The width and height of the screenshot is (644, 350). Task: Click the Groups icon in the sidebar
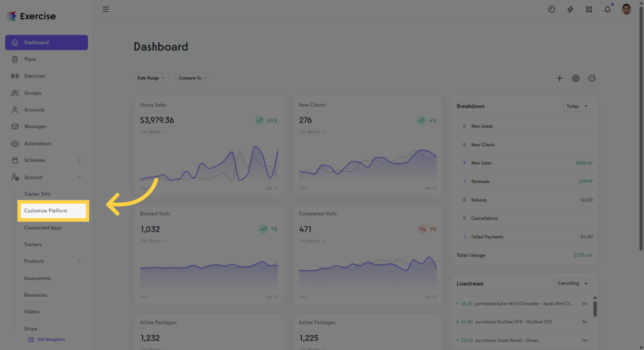point(15,92)
